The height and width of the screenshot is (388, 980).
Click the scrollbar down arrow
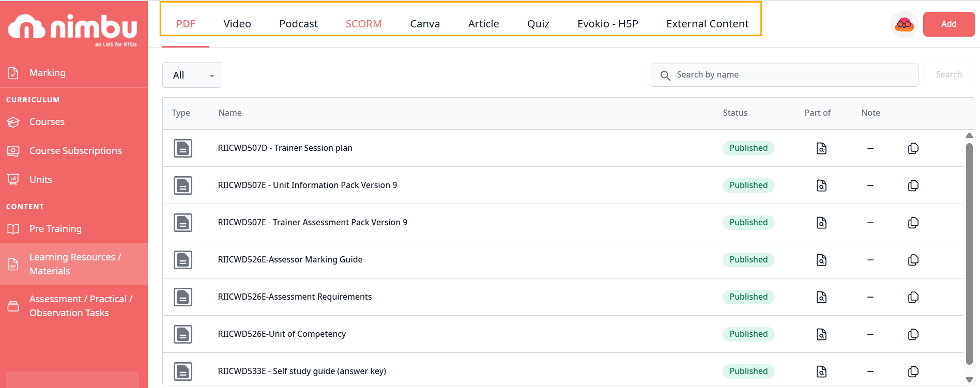pos(969,379)
